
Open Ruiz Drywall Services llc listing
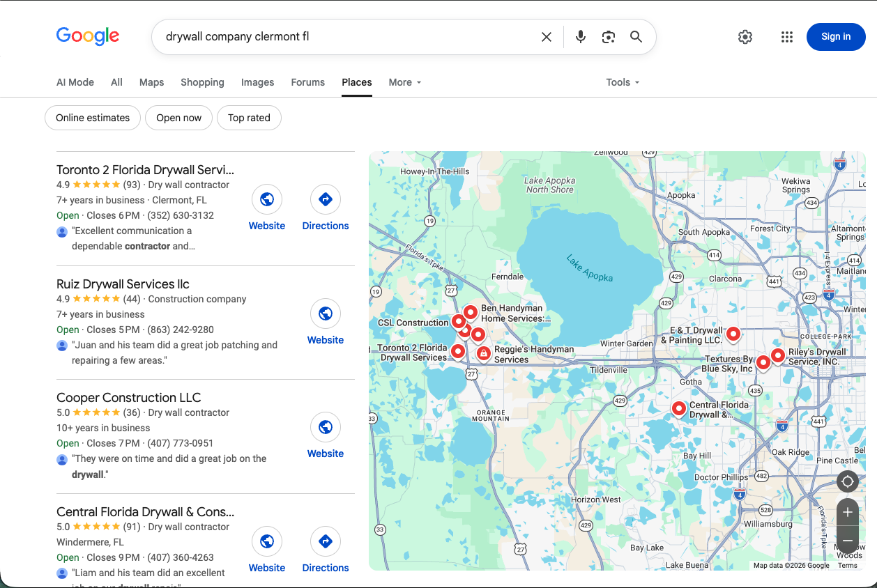[x=123, y=284]
